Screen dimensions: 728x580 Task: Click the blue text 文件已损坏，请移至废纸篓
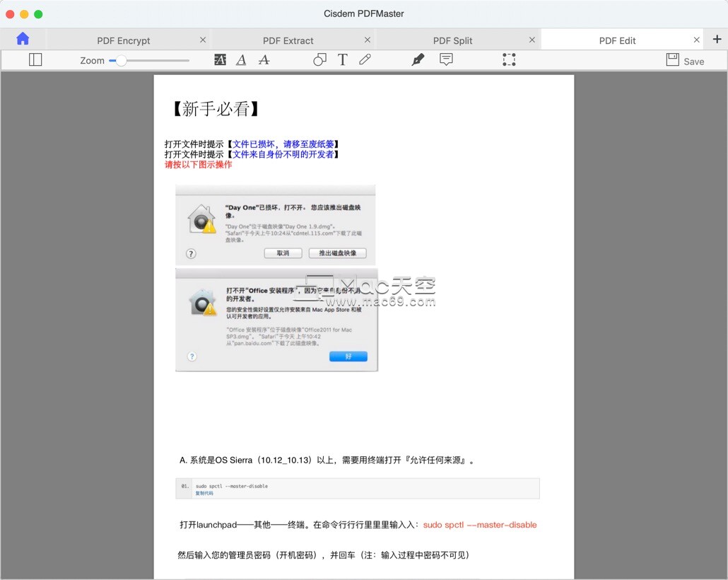[x=283, y=144]
